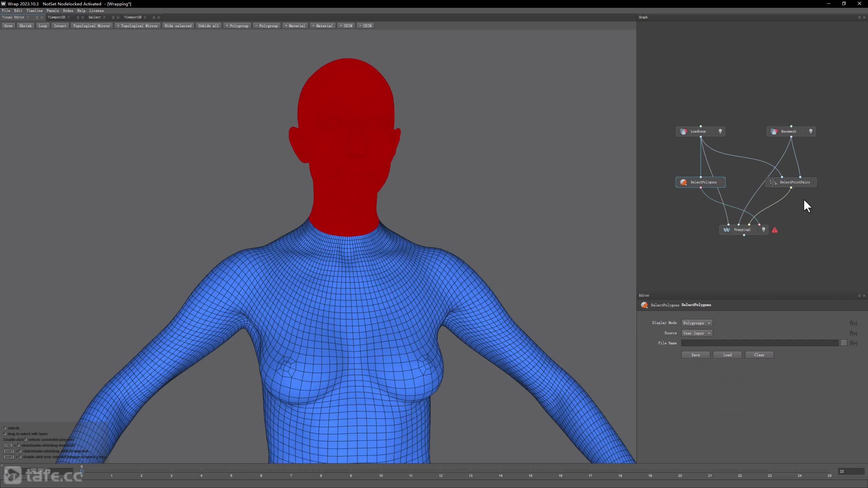Click the Grow selection button
The width and height of the screenshot is (868, 488).
(x=8, y=26)
